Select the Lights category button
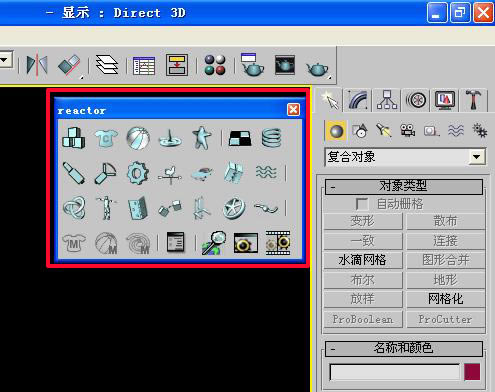 (384, 130)
